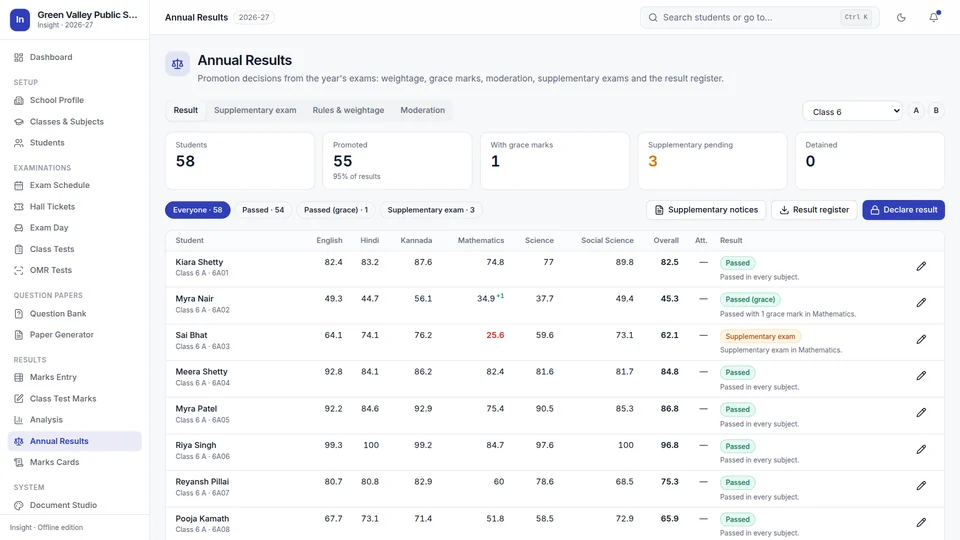Click the Class Test Marks edit icon
This screenshot has height=540, width=960.
pos(18,399)
